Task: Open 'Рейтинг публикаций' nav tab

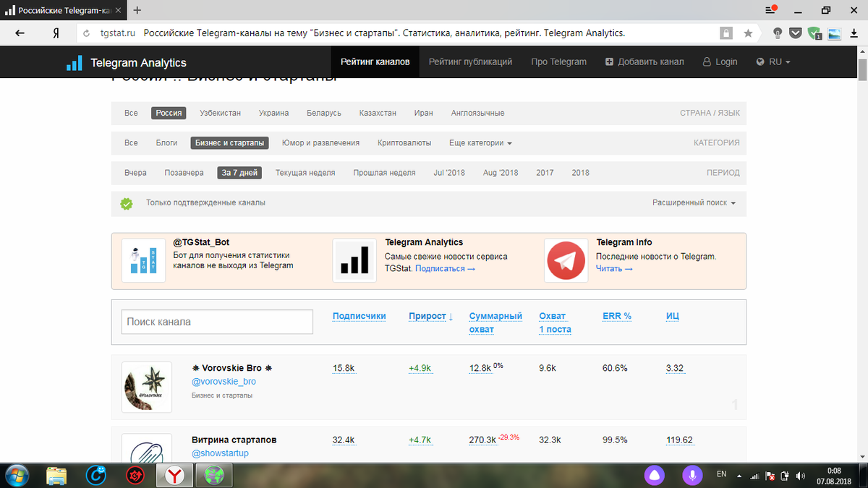Action: 470,62
